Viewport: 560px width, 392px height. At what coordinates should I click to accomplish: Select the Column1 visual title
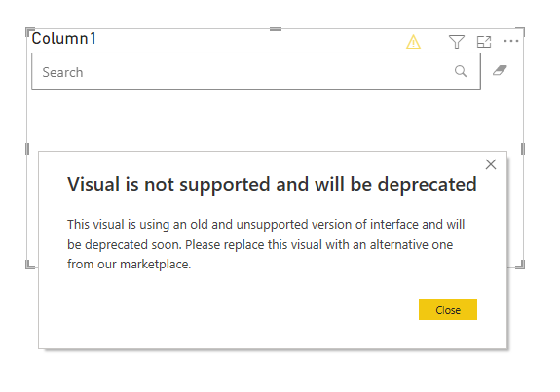[x=64, y=39]
